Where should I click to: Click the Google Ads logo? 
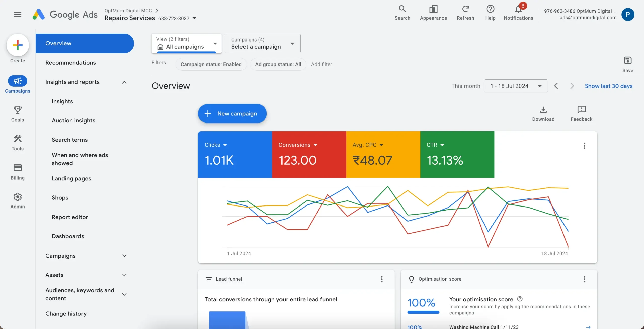[x=65, y=14]
